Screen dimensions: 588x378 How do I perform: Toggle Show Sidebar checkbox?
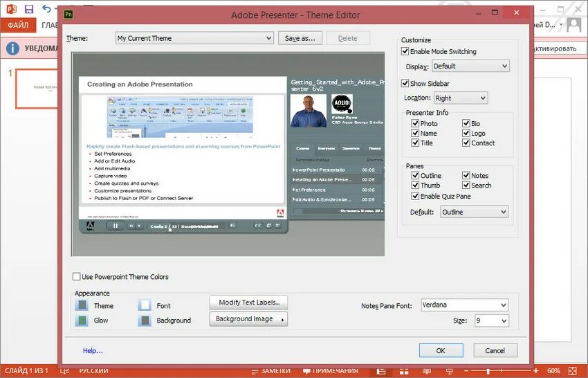pos(405,83)
